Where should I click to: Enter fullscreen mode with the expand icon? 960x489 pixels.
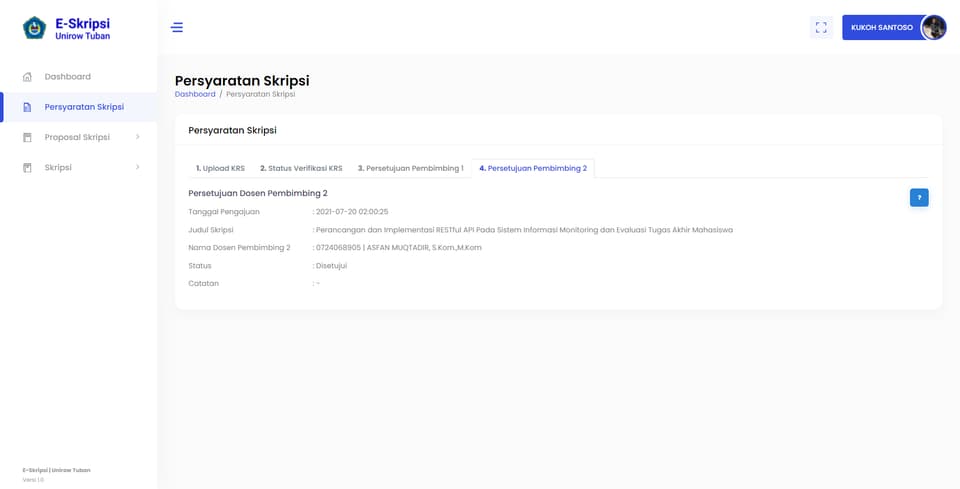coord(821,28)
